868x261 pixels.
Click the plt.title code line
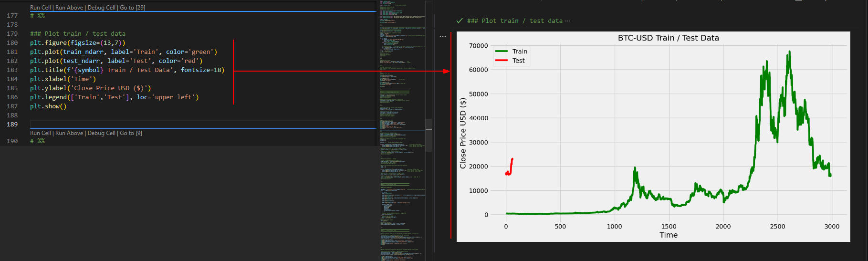click(127, 70)
